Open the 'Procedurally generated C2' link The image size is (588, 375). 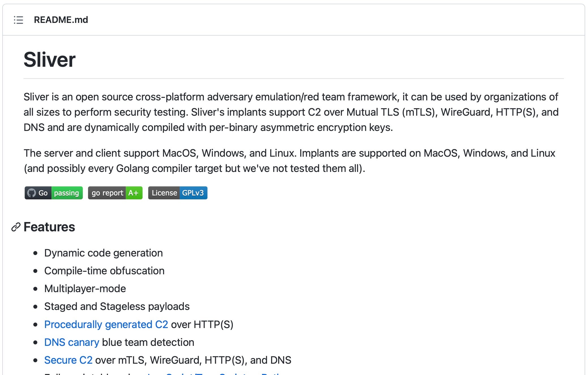tap(106, 324)
